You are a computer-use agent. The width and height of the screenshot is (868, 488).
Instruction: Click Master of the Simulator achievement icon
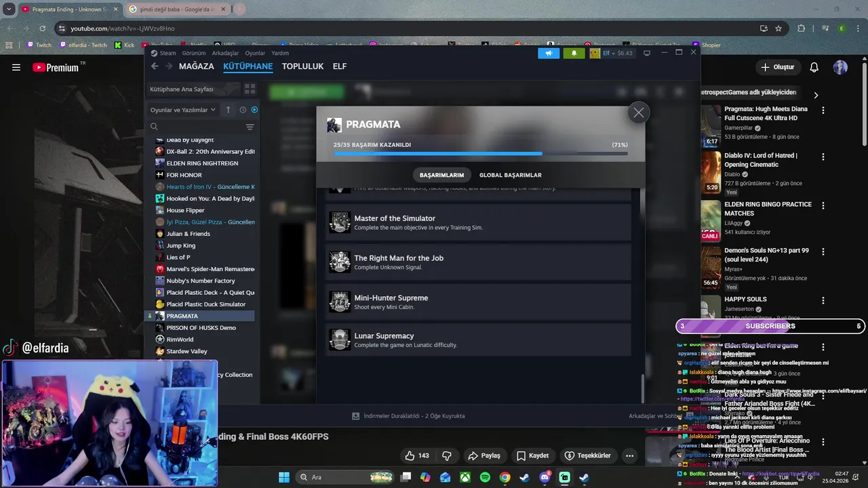coord(340,222)
